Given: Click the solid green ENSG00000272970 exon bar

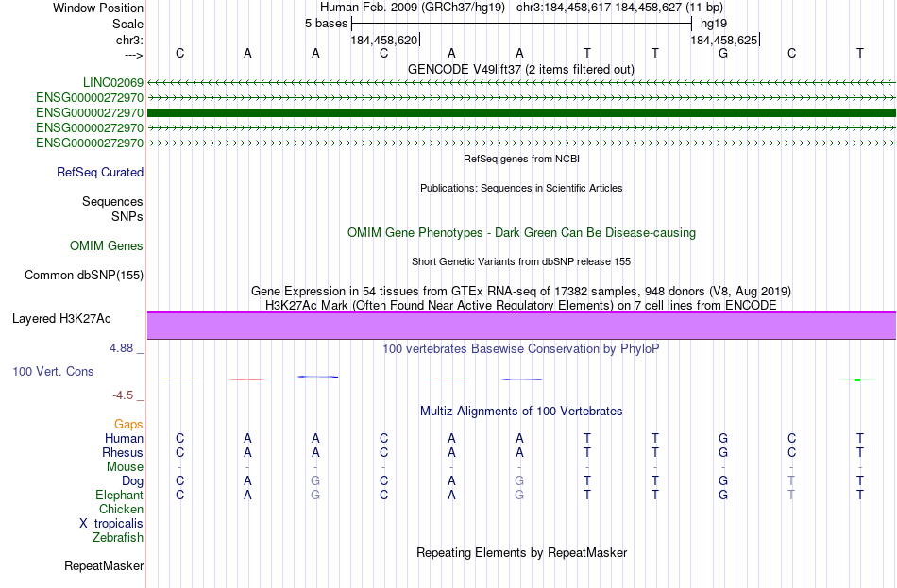Looking at the screenshot, I should coord(521,113).
